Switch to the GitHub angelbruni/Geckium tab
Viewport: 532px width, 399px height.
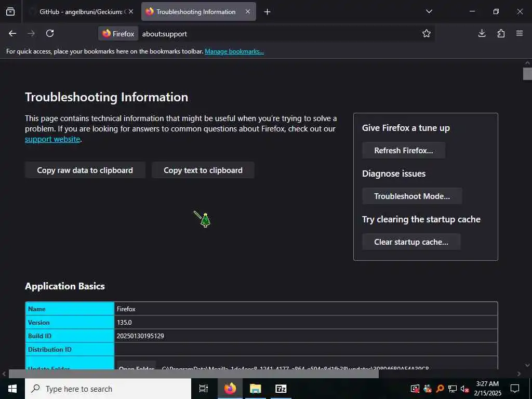[x=81, y=11]
